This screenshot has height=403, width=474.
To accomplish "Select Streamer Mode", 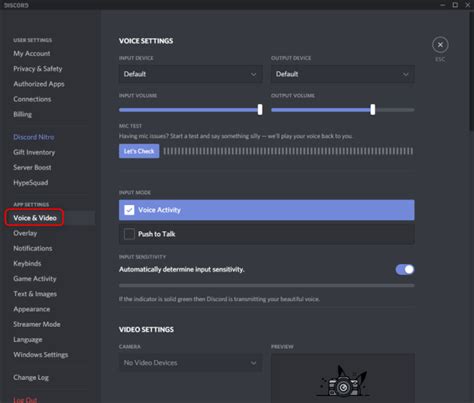I will pyautogui.click(x=37, y=324).
